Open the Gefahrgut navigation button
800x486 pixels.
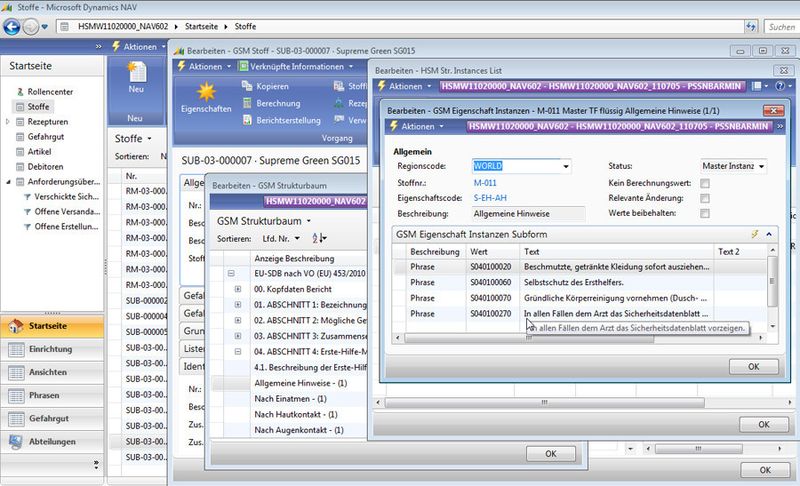click(x=52, y=419)
